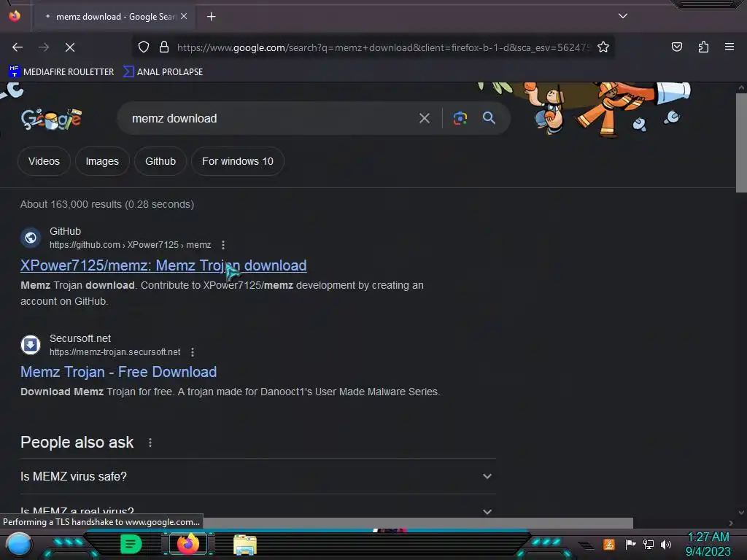Open the green notes taskbar app
The height and width of the screenshot is (560, 747).
[x=131, y=544]
